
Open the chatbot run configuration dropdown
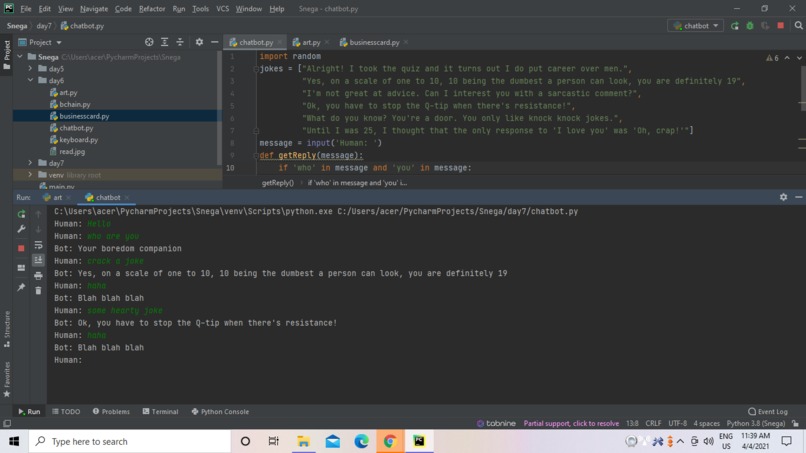(695, 26)
